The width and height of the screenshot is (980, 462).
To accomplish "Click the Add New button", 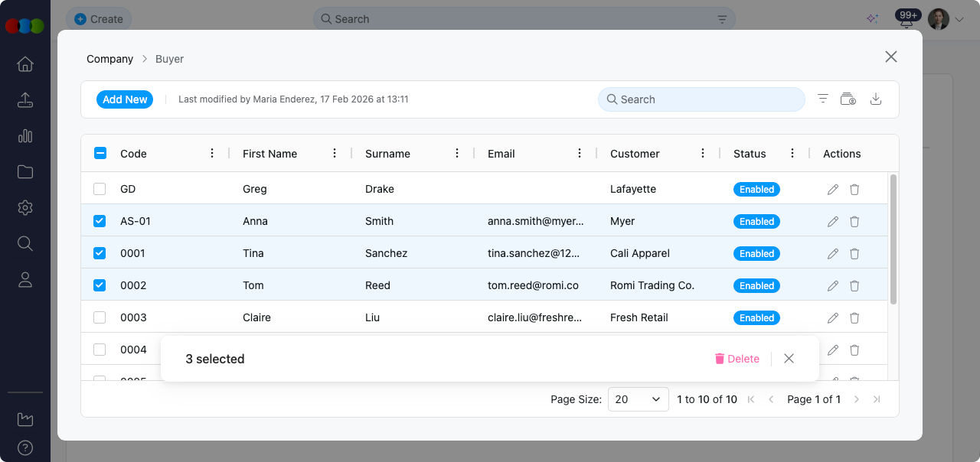I will [125, 99].
